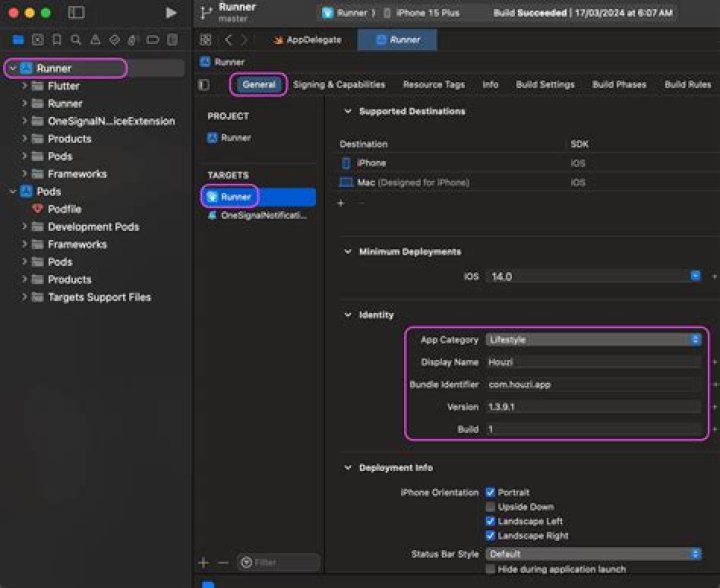Go back with the left chevron

pyautogui.click(x=228, y=40)
